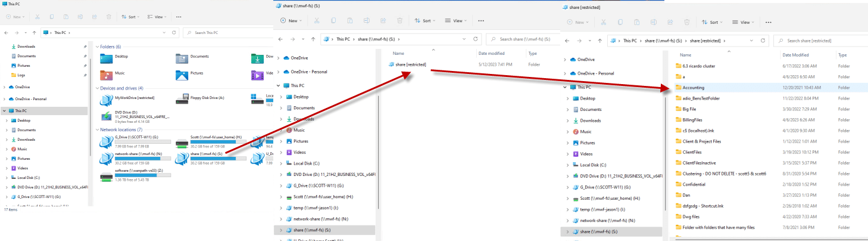Viewport: 868px width, 241px height.
Task: Open the Accounting folder in share [restricted]
Action: pos(693,88)
